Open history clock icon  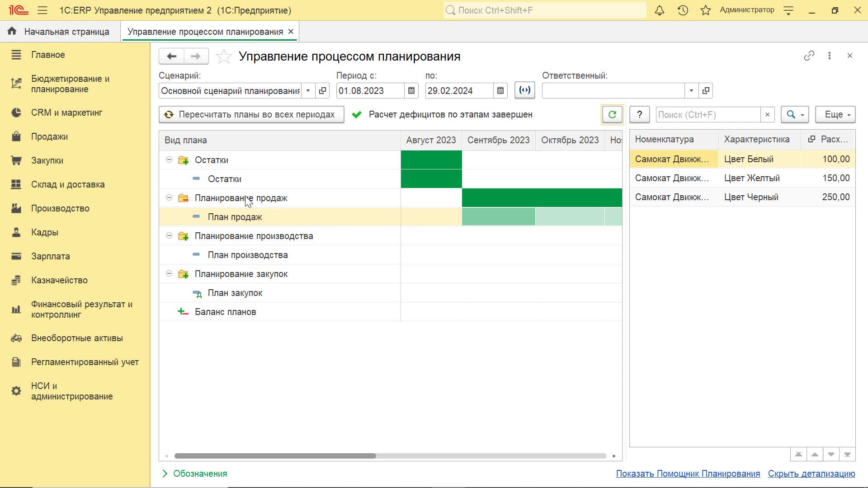click(683, 10)
